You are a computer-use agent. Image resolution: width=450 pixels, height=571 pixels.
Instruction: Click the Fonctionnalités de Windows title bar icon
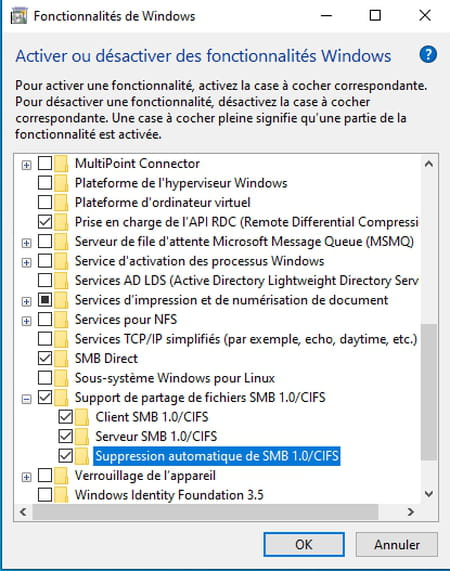pyautogui.click(x=19, y=16)
